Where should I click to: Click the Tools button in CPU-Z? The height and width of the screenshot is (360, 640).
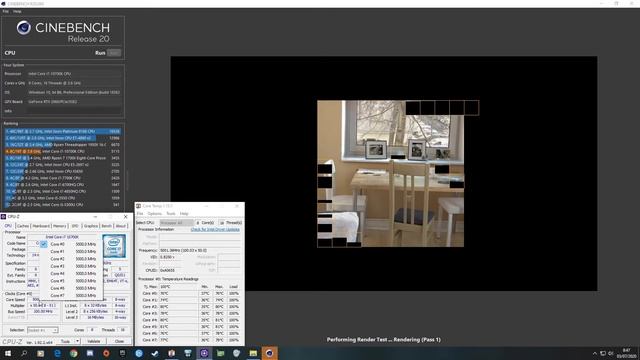pos(65,341)
